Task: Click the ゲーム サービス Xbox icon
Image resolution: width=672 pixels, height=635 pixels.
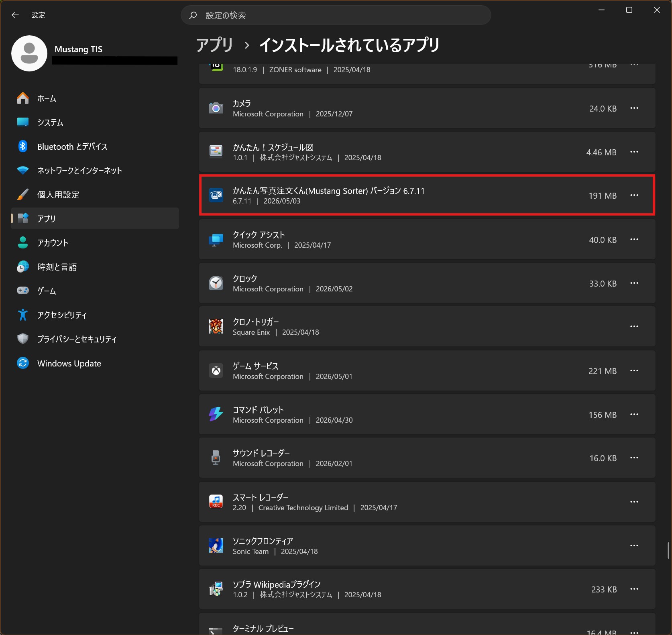Action: pyautogui.click(x=216, y=370)
